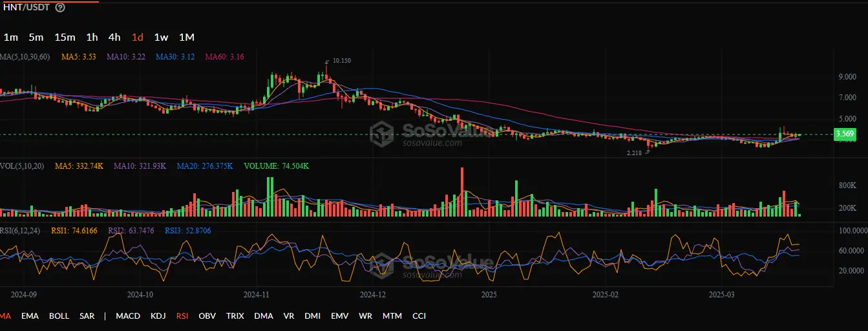Click the 2025-02 date axis label
Screen dimensions: 868x331
click(606, 294)
